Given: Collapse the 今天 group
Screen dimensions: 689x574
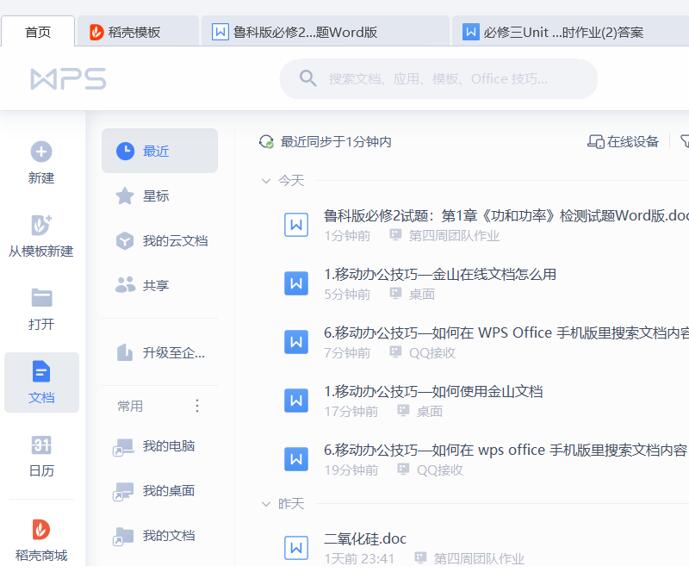Looking at the screenshot, I should coord(266,181).
